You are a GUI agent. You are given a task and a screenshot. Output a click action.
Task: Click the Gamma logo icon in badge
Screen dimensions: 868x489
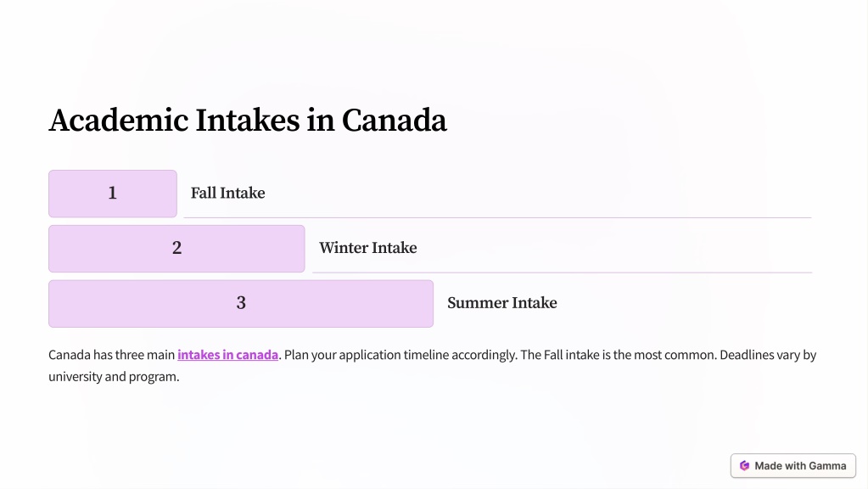(745, 466)
